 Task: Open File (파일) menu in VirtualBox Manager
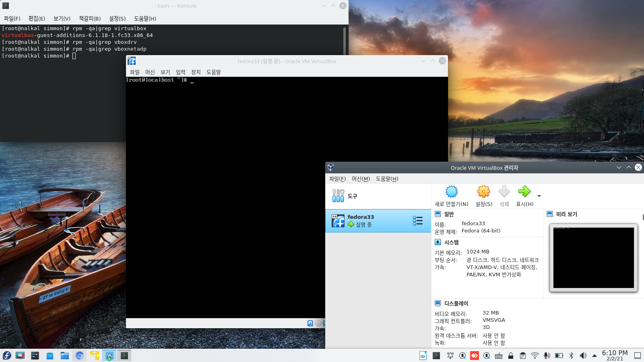tap(337, 179)
